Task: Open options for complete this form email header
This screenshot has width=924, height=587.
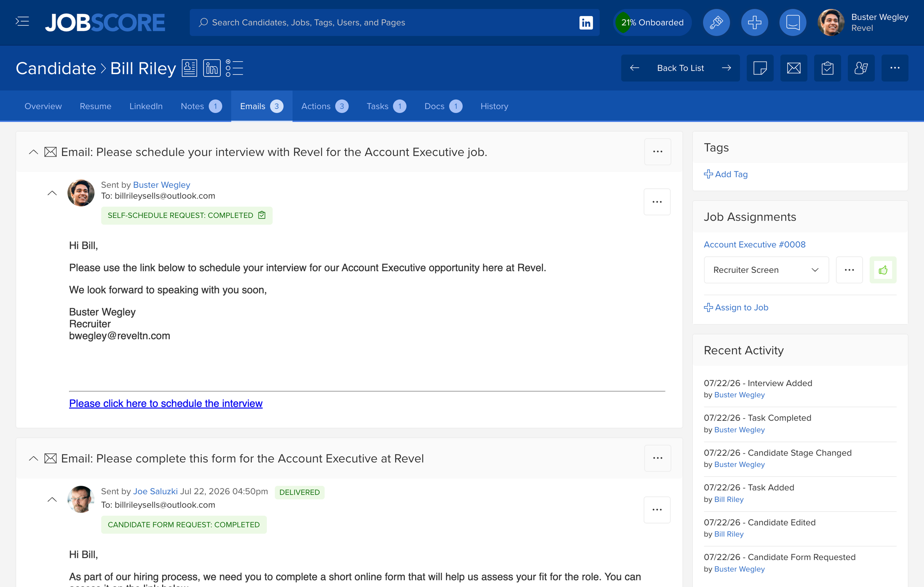Action: pos(658,458)
